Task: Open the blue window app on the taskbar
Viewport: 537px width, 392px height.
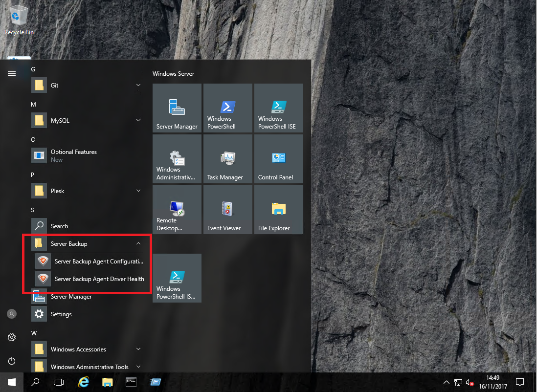Action: click(155, 382)
